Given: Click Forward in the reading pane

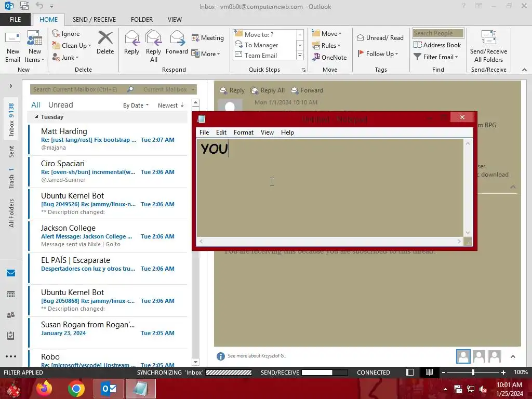Looking at the screenshot, I should point(307,90).
